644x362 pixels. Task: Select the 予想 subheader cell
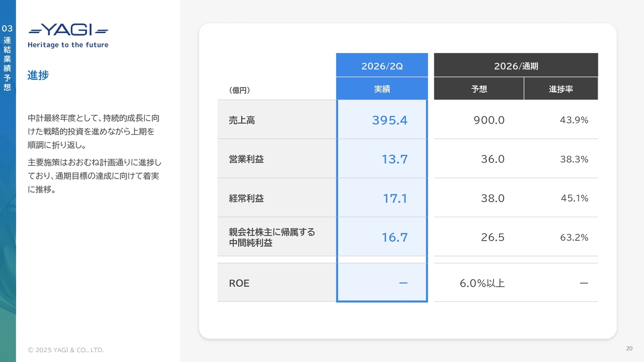pos(479,89)
